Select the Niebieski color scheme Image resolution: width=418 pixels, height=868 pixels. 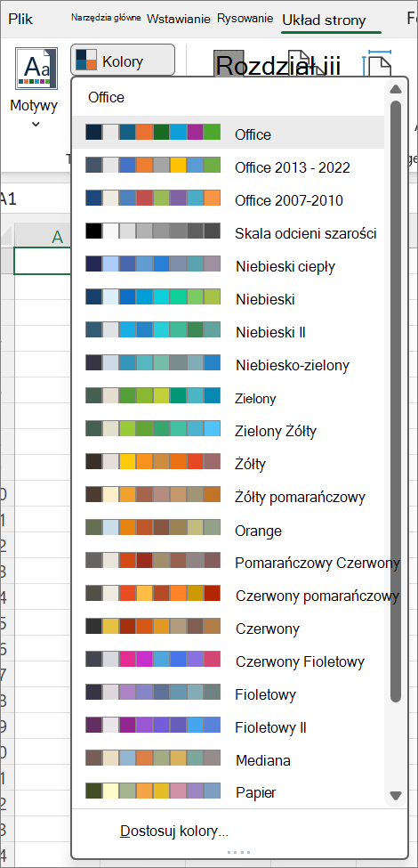click(x=229, y=298)
